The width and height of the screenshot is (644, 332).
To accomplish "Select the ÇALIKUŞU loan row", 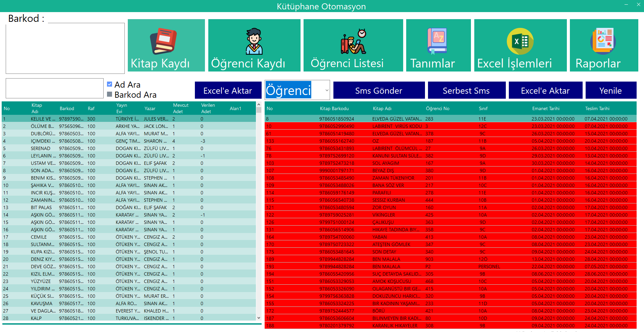I will pos(450,222).
